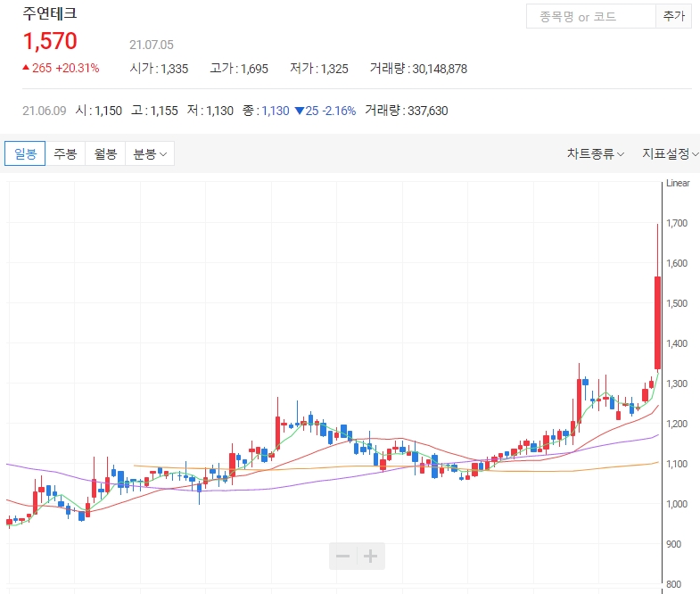
Task: Click the hovered 고: 1,155 high value
Action: click(154, 111)
